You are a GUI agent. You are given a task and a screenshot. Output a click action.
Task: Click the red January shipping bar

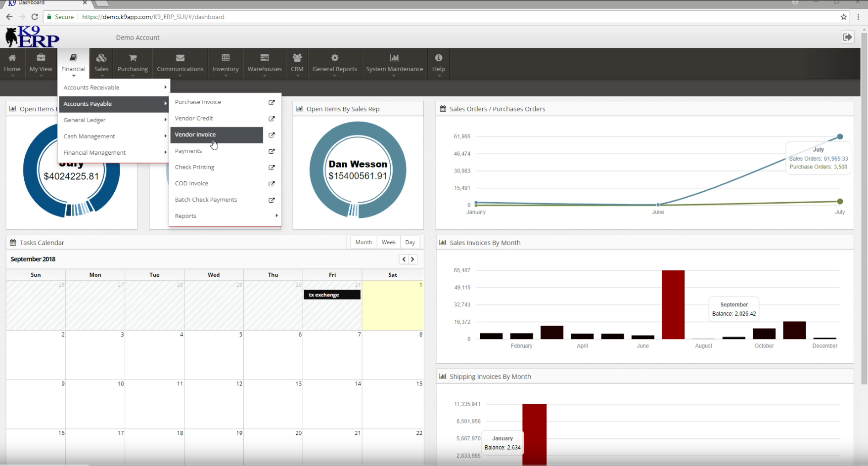[535, 434]
